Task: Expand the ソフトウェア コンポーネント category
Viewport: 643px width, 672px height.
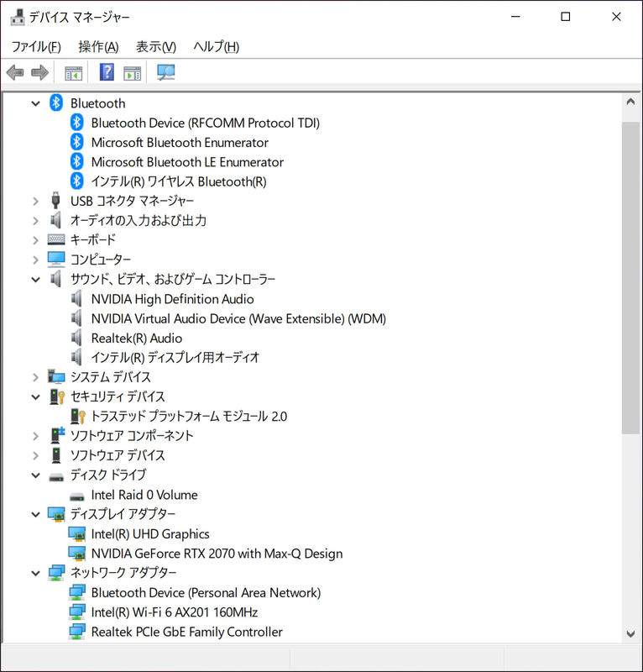Action: point(36,436)
